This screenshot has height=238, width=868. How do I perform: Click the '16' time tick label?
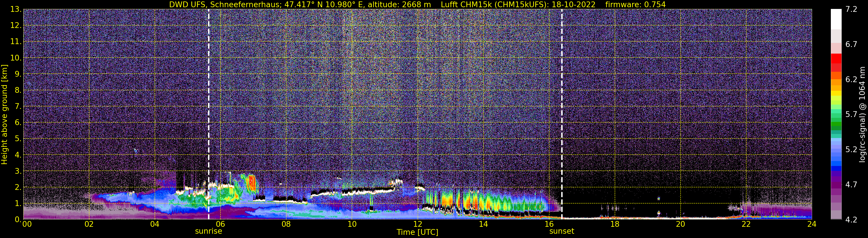pos(549,224)
